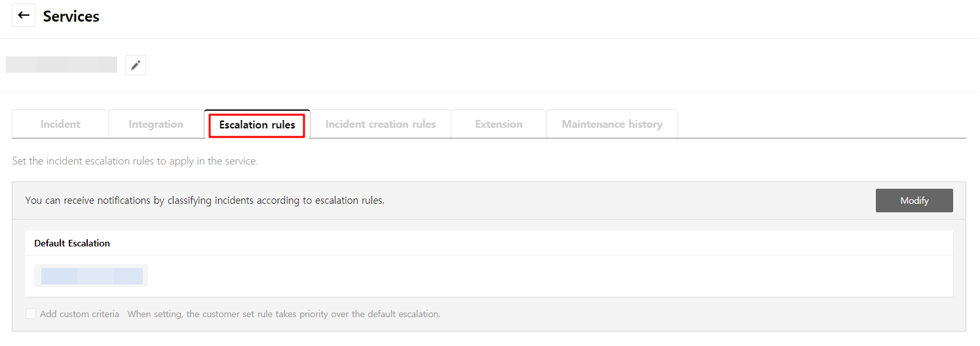The height and width of the screenshot is (346, 980).
Task: Switch to the Integration tab
Action: 156,125
